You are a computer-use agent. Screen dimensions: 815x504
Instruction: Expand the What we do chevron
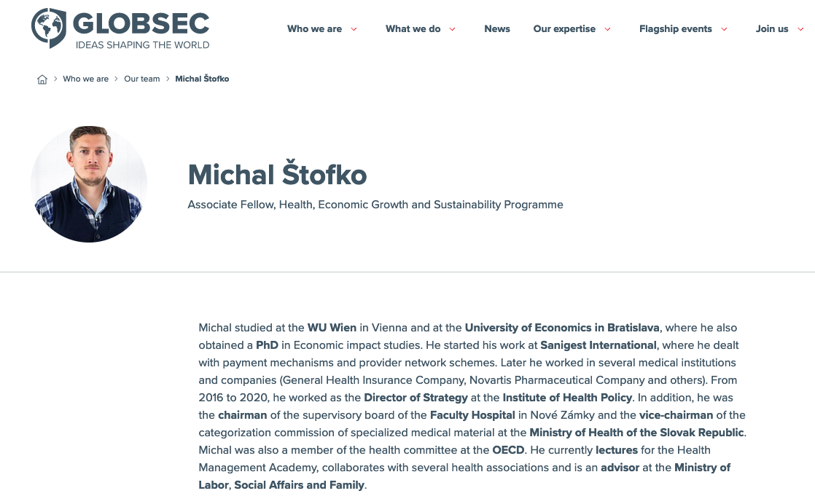click(x=452, y=29)
